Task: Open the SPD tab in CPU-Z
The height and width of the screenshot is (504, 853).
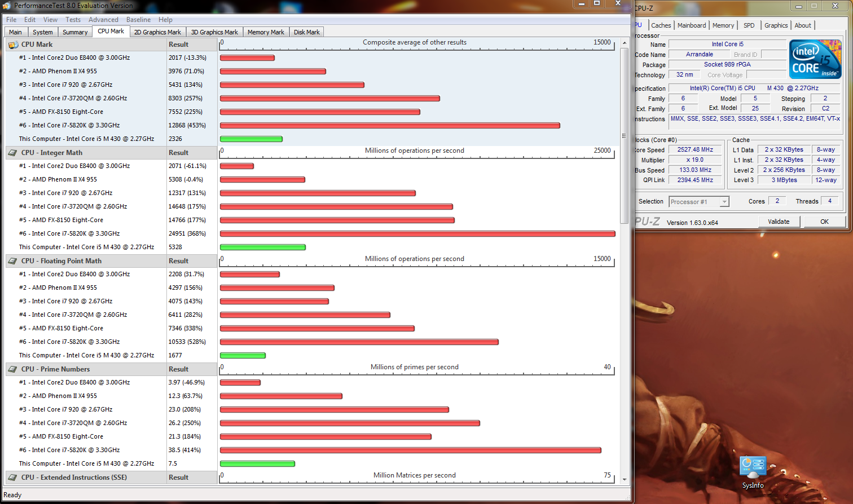Action: click(x=749, y=25)
